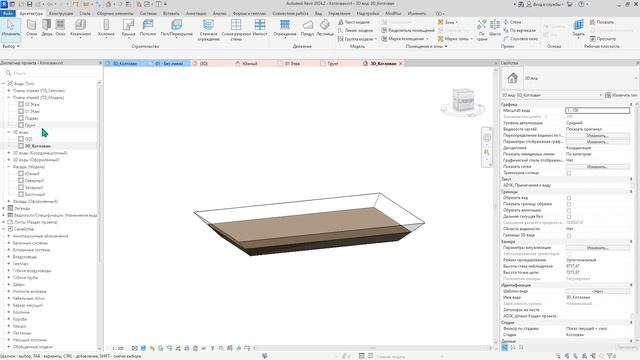Expand the Легенды node

[4, 208]
